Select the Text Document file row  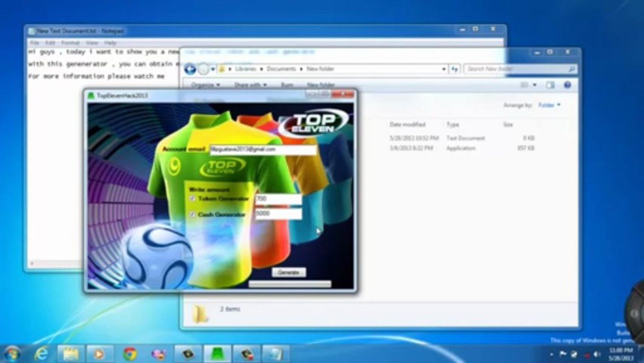pos(461,138)
